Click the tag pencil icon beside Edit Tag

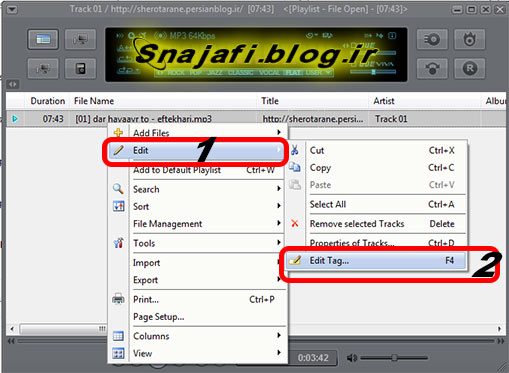(x=295, y=260)
